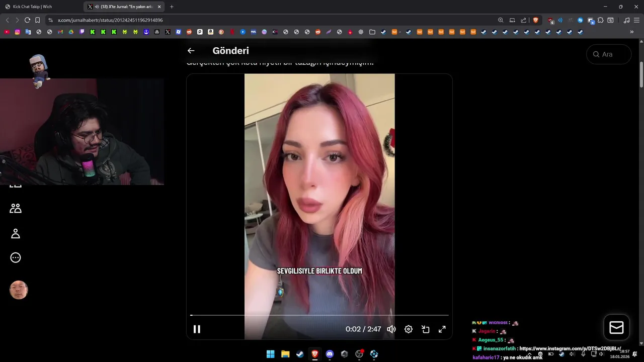Open File Explorer from the taskbar
This screenshot has width=644, height=362.
[285, 354]
